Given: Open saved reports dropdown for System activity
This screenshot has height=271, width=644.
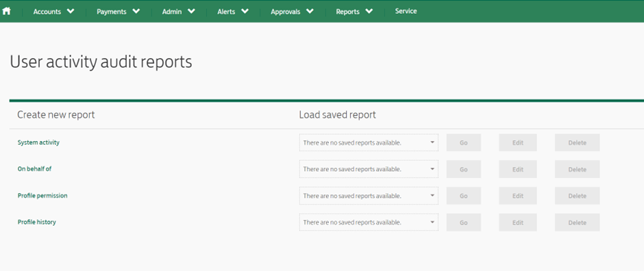Looking at the screenshot, I should click(x=369, y=142).
